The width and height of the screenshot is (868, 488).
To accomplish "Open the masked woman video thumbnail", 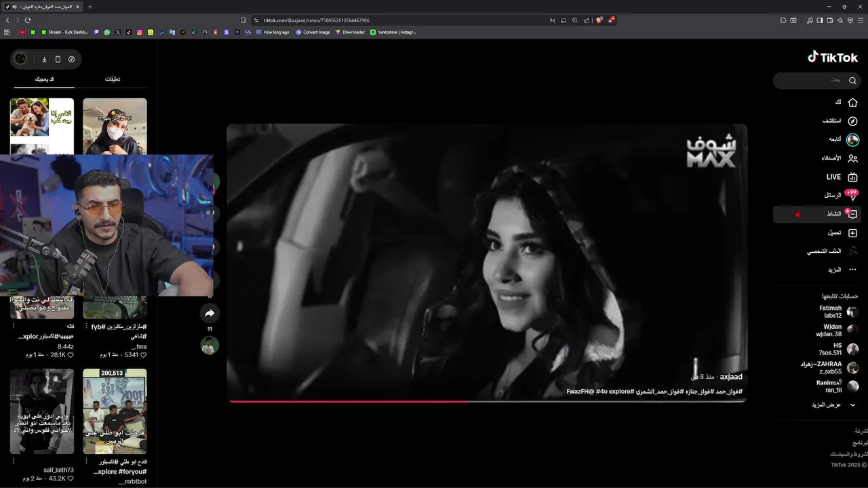I will pos(115,126).
